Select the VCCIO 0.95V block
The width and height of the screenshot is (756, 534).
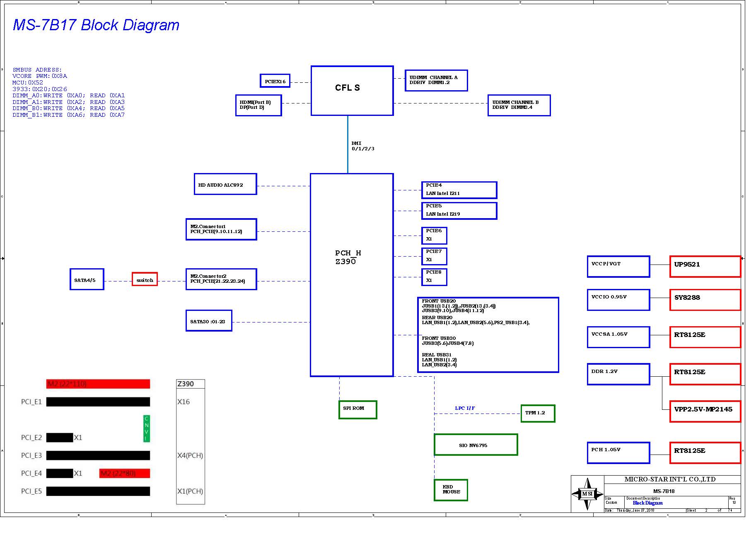(x=618, y=300)
